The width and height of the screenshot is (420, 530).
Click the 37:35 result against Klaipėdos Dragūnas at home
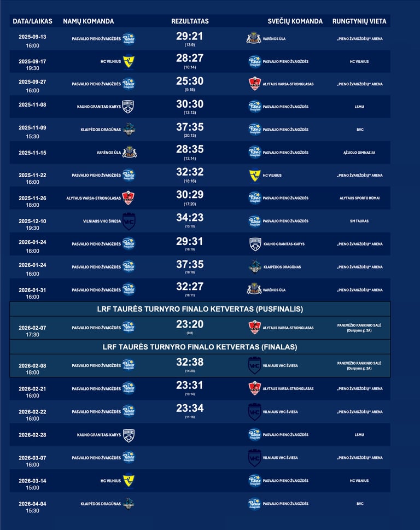[x=190, y=265]
